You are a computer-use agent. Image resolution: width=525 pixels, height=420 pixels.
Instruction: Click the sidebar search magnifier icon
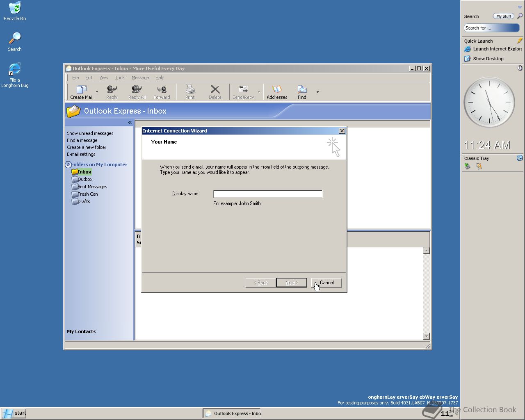point(520,16)
